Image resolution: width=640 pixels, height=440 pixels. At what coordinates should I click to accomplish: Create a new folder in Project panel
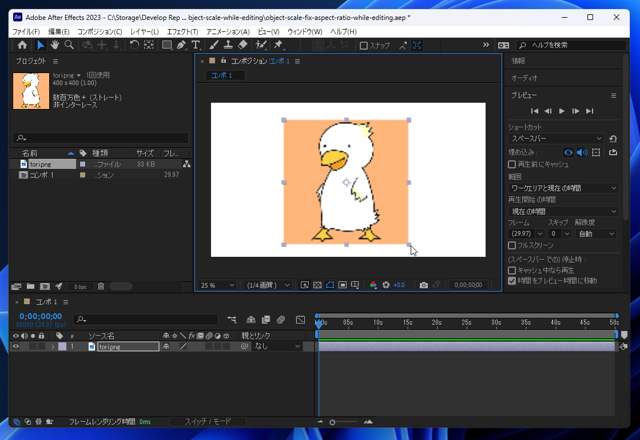[31, 287]
